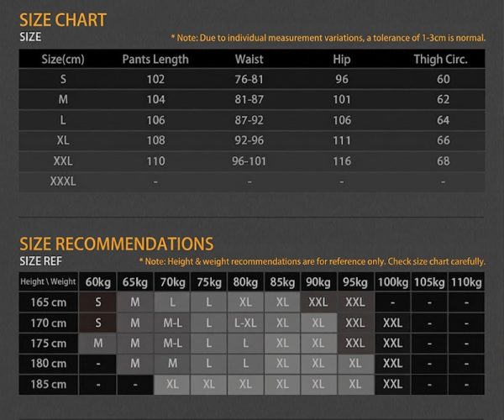Click the 110kg weight column header
504x420 pixels.
(466, 281)
